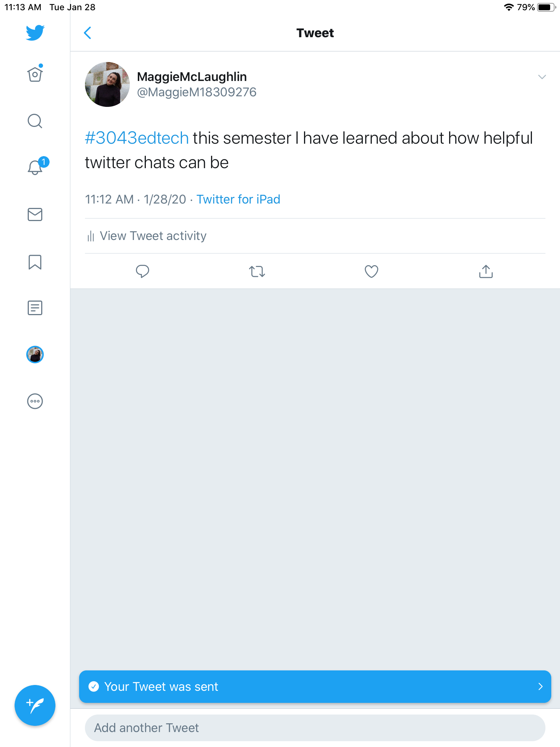560x747 pixels.
Task: Open Lists in the sidebar
Action: 35,308
